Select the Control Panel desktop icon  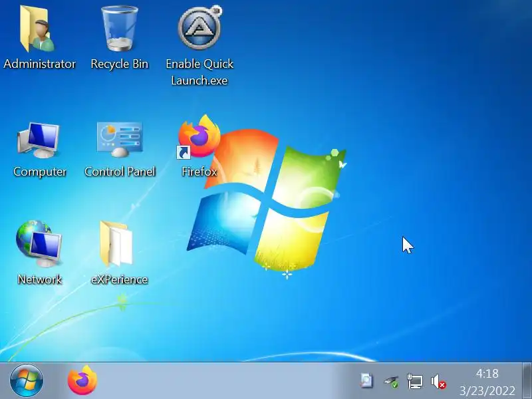120,139
